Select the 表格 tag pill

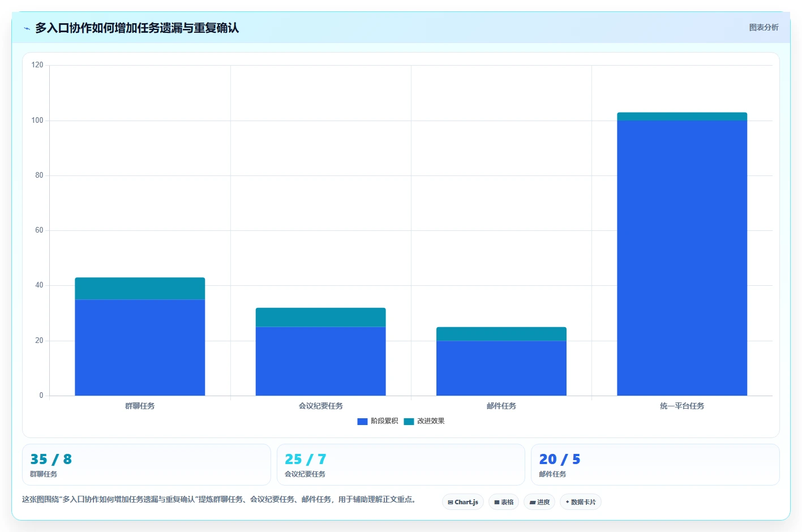(x=504, y=502)
